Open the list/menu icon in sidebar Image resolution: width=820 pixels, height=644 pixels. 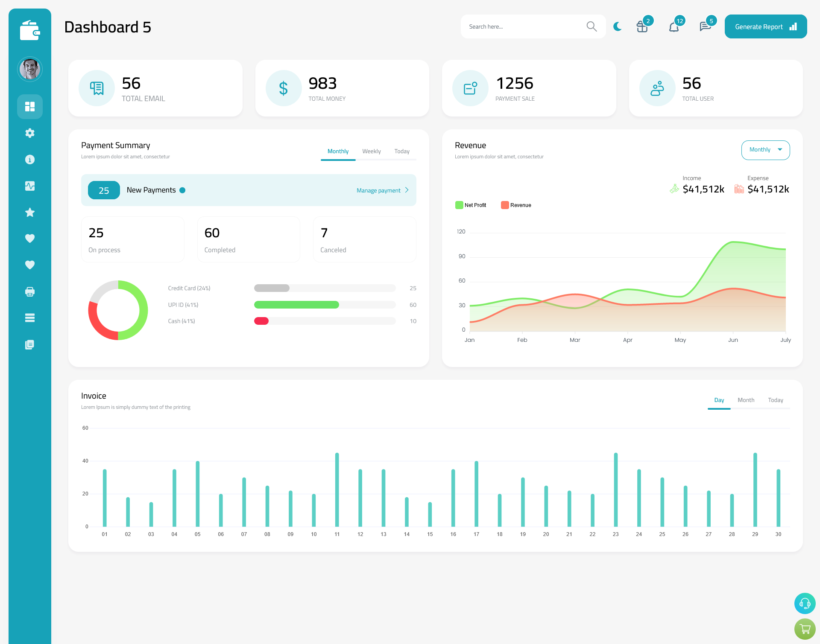[x=30, y=318]
